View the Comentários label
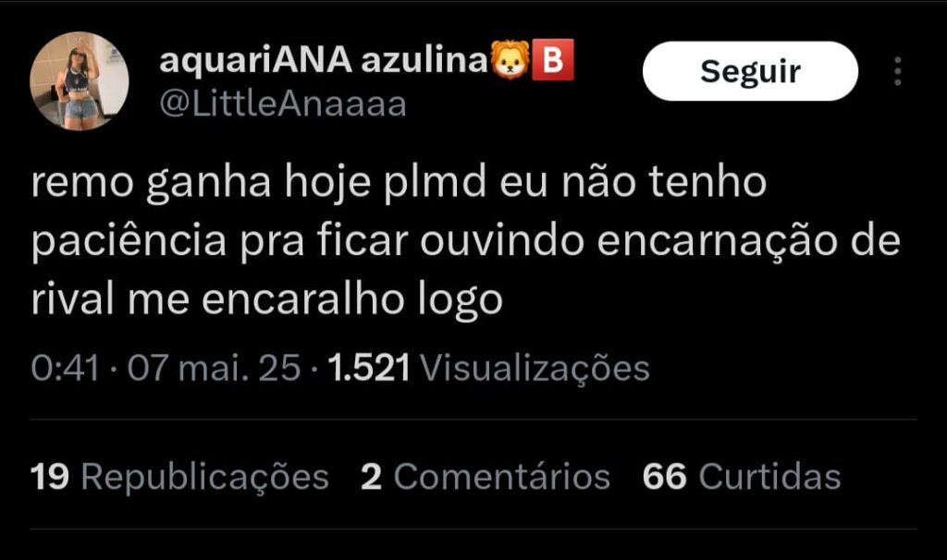The height and width of the screenshot is (560, 947). tap(502, 477)
